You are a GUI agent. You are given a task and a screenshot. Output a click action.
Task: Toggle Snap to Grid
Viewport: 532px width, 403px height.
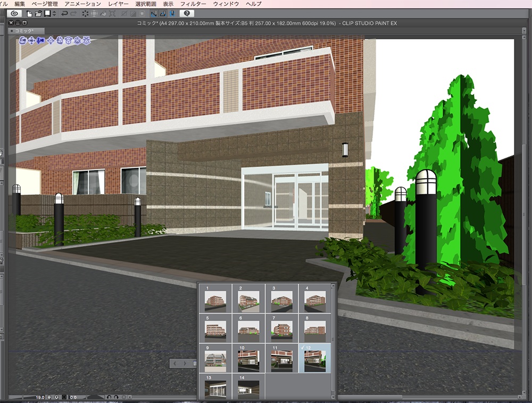point(172,14)
